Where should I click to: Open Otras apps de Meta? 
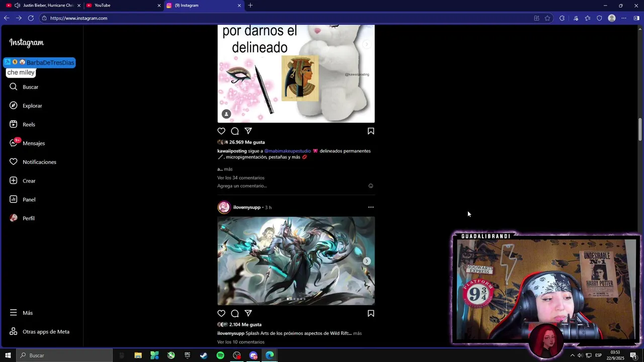[x=39, y=332]
